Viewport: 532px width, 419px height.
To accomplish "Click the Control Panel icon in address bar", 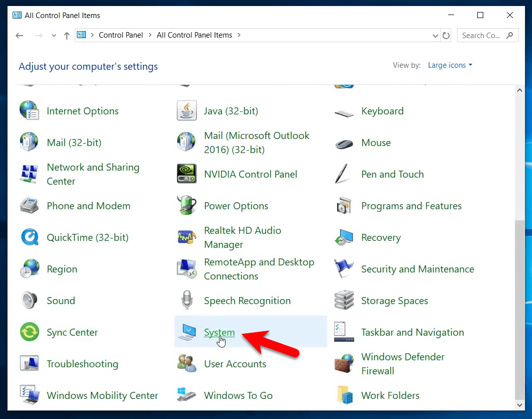I will 81,35.
